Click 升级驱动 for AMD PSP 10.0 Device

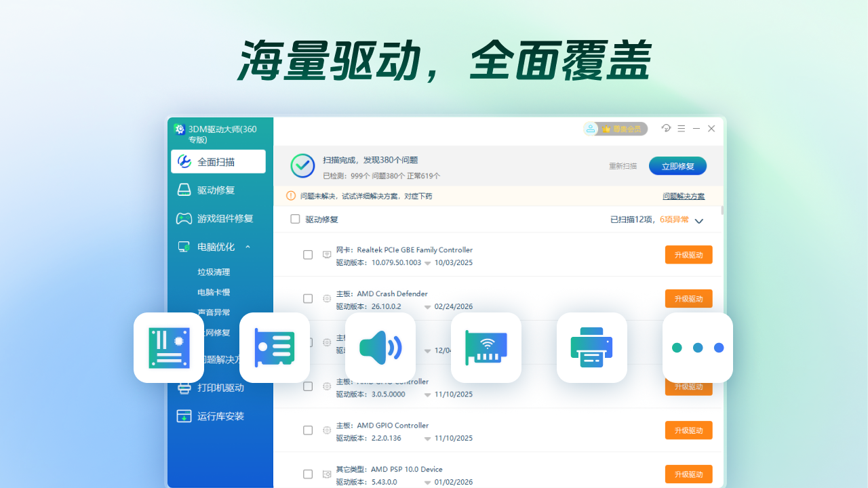(x=689, y=474)
